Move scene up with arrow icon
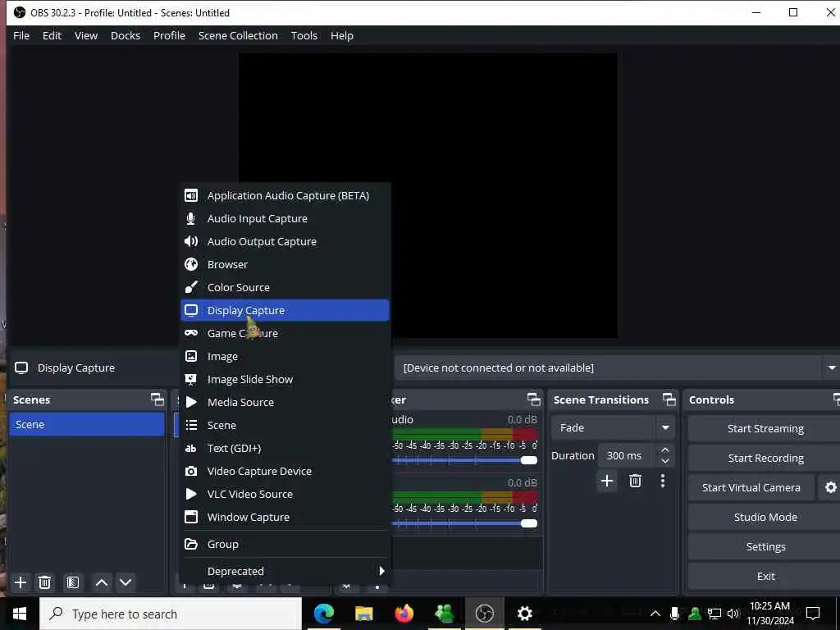Screen dimensions: 840x630 coord(101,582)
